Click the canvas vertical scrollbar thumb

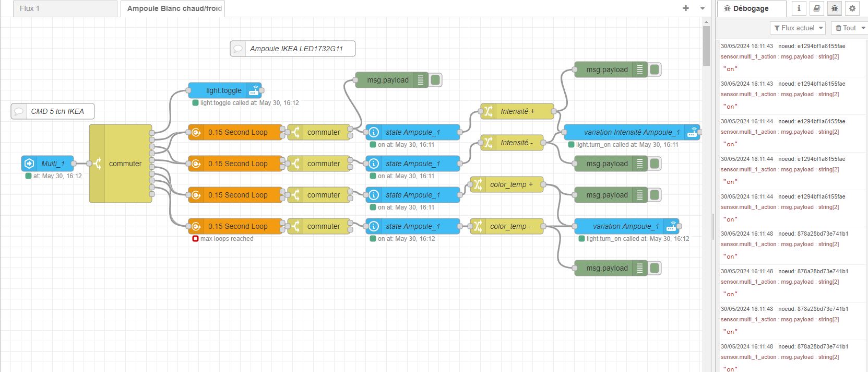pos(706,46)
